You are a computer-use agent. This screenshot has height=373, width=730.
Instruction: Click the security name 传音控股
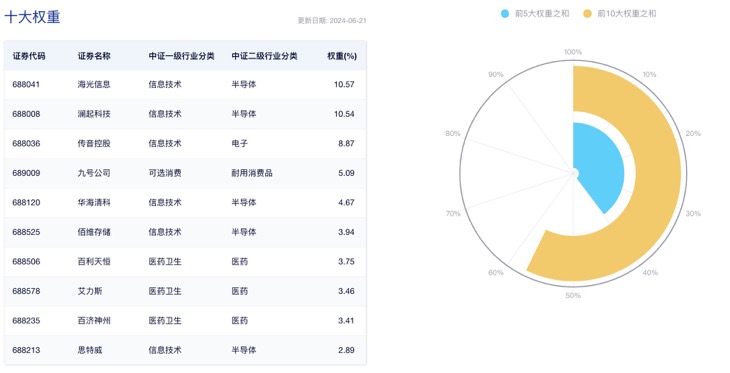94,143
